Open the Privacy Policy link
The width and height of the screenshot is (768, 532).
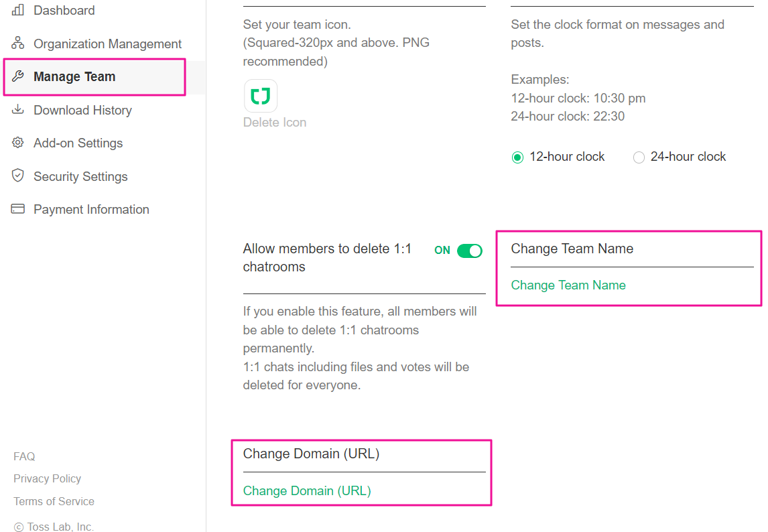(x=47, y=478)
